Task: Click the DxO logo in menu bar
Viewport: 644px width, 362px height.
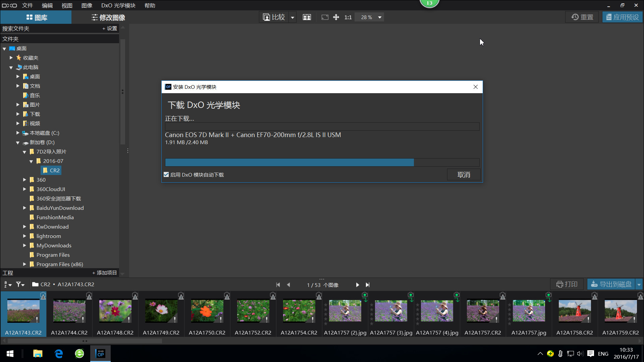Action: coord(9,5)
